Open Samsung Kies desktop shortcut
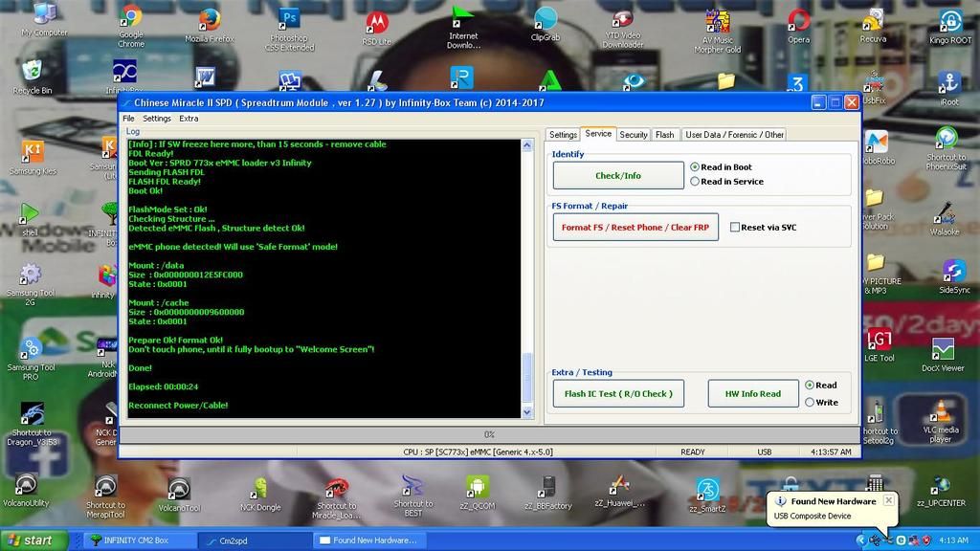Image resolution: width=980 pixels, height=551 pixels. tap(33, 158)
